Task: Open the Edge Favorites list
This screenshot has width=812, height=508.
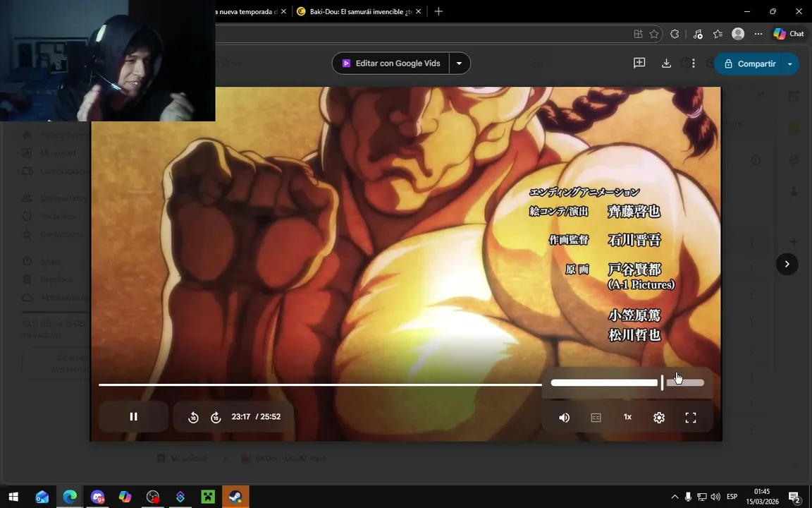Action: 718,34
